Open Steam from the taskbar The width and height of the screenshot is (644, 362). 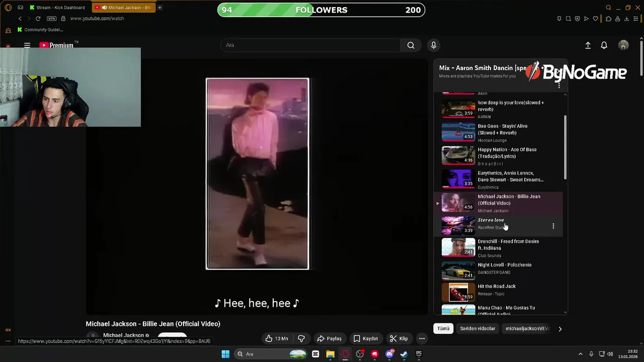pyautogui.click(x=404, y=354)
